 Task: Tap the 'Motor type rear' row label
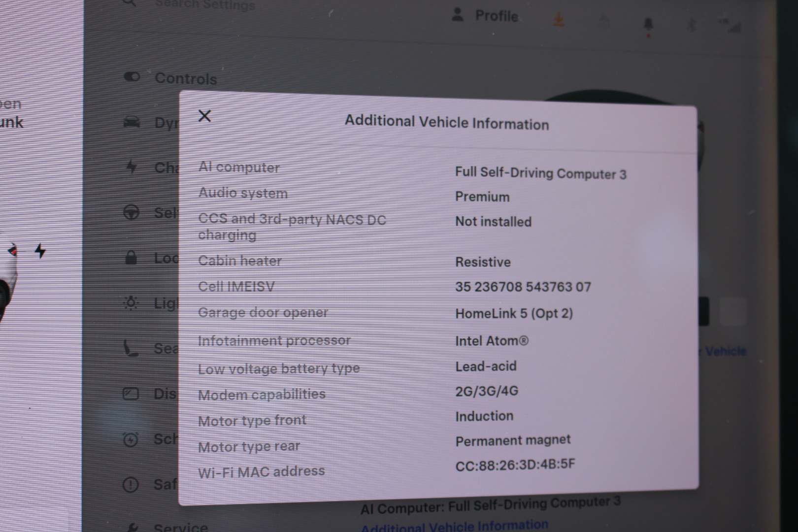click(249, 447)
